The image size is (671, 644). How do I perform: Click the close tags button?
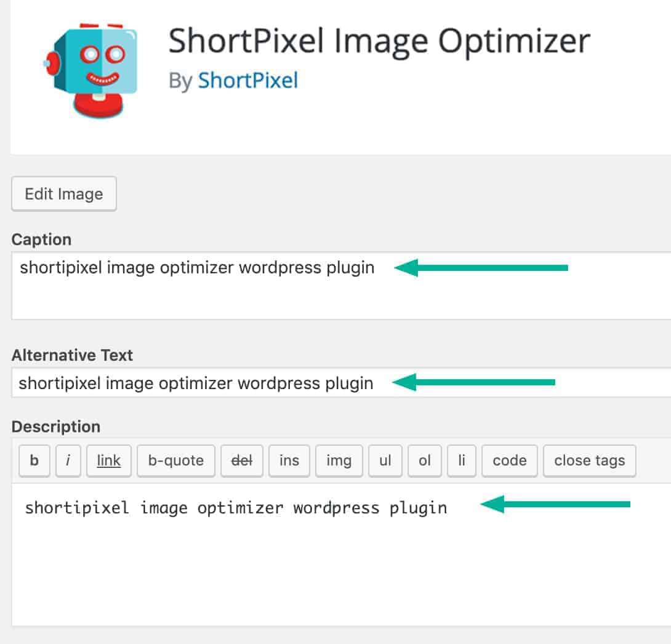pyautogui.click(x=590, y=461)
